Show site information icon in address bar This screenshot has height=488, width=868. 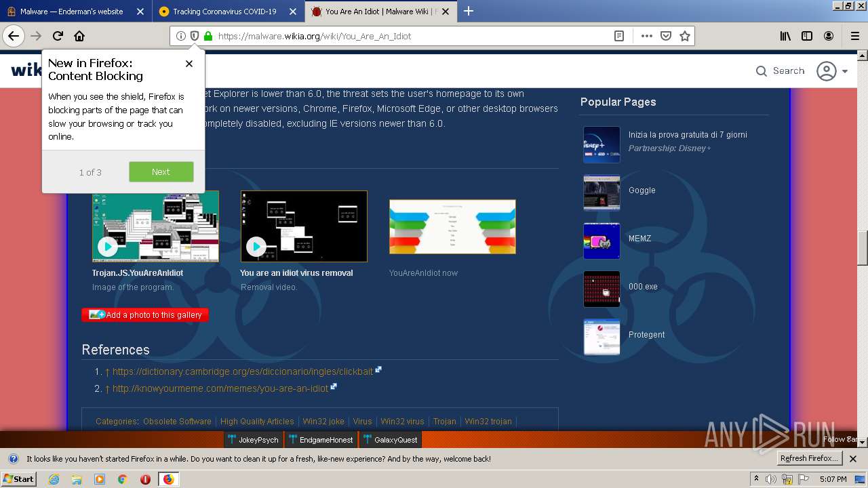click(x=180, y=36)
